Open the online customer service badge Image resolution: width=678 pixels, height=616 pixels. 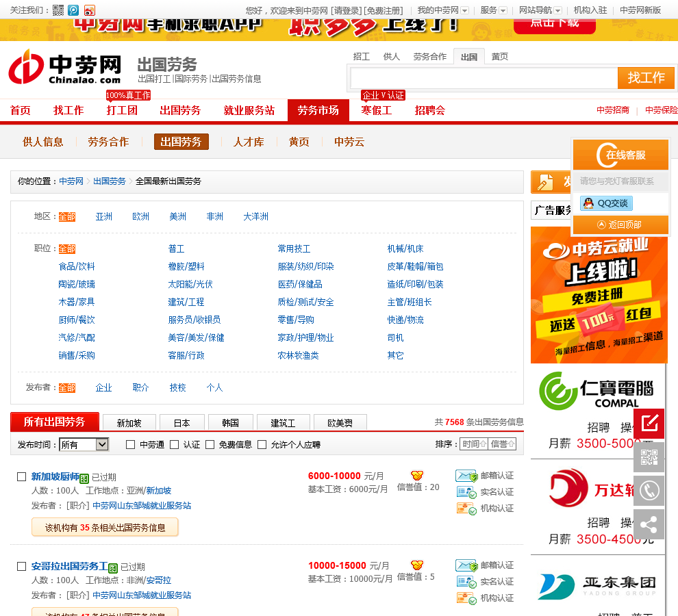click(x=620, y=155)
